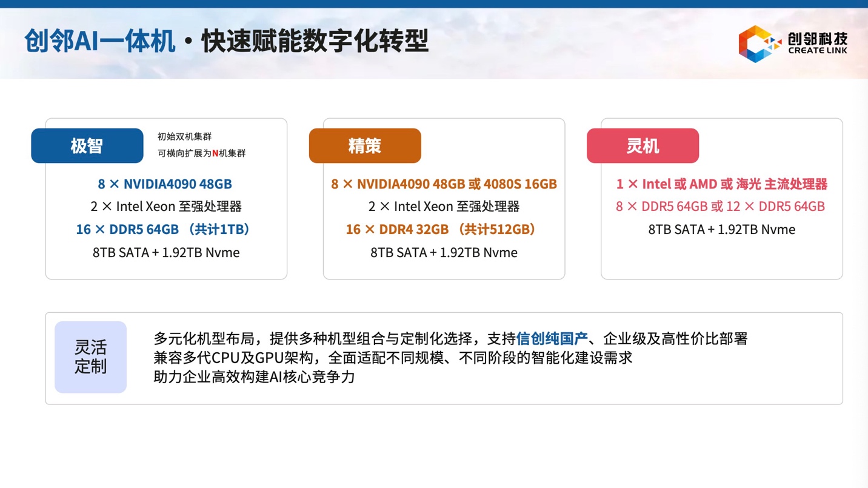
Task: Click the slide title 创邻AI一体机
Action: 100,41
